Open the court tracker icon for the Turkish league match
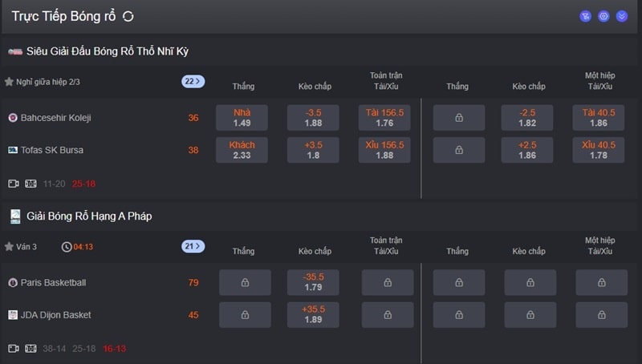Image resolution: width=642 pixels, height=364 pixels. click(30, 184)
